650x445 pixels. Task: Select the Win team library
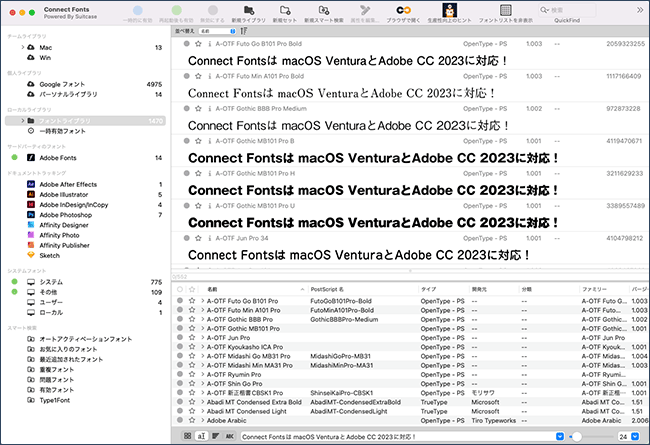pos(45,58)
